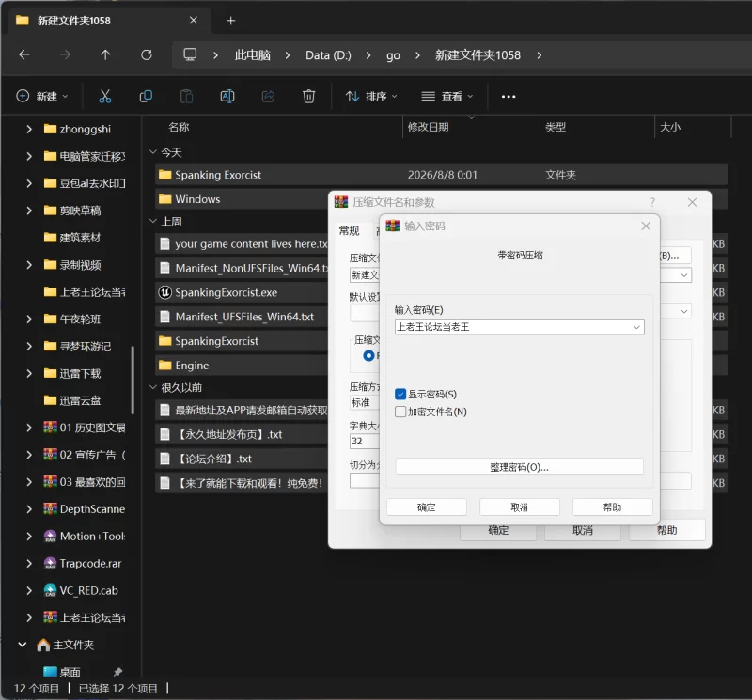Open the archive name dropdown in back dialog

[684, 275]
